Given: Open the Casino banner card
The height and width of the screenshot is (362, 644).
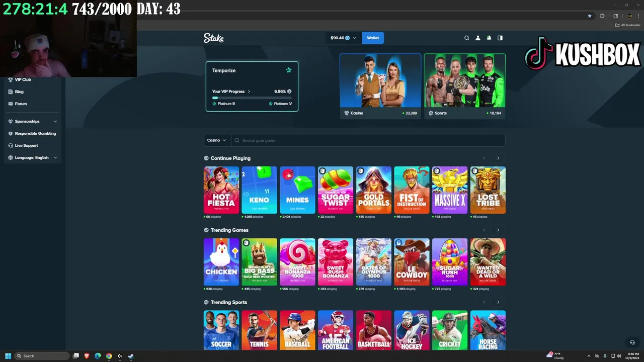Looking at the screenshot, I should click(x=380, y=86).
